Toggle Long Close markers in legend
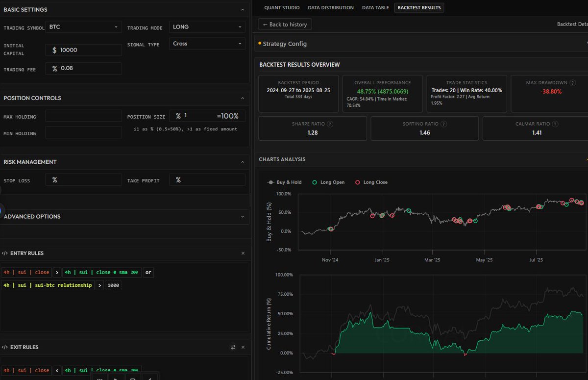This screenshot has height=380, width=588. click(x=371, y=182)
